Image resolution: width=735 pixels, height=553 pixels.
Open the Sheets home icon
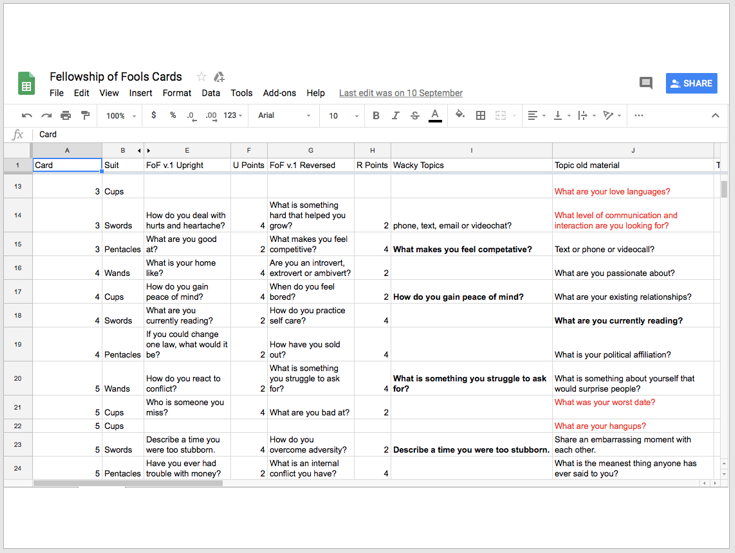click(x=27, y=84)
